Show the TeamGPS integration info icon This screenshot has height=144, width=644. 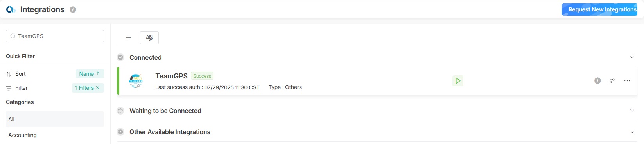(597, 81)
